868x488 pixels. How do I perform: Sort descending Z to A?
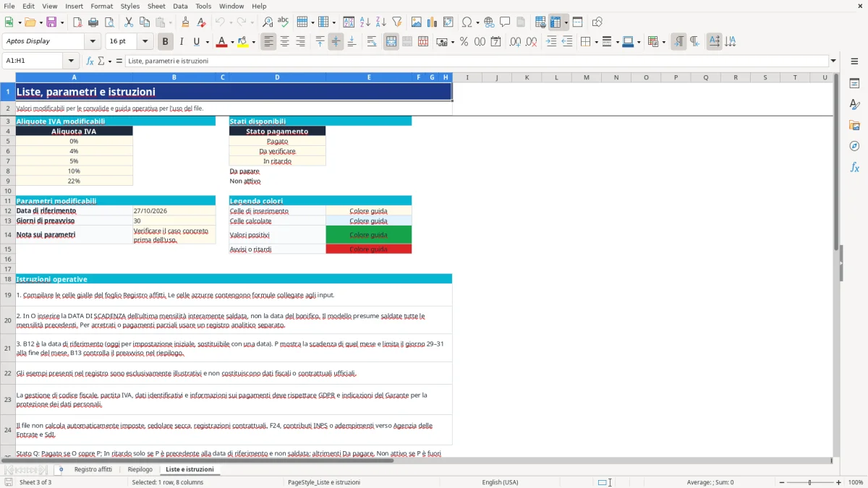[x=381, y=22]
